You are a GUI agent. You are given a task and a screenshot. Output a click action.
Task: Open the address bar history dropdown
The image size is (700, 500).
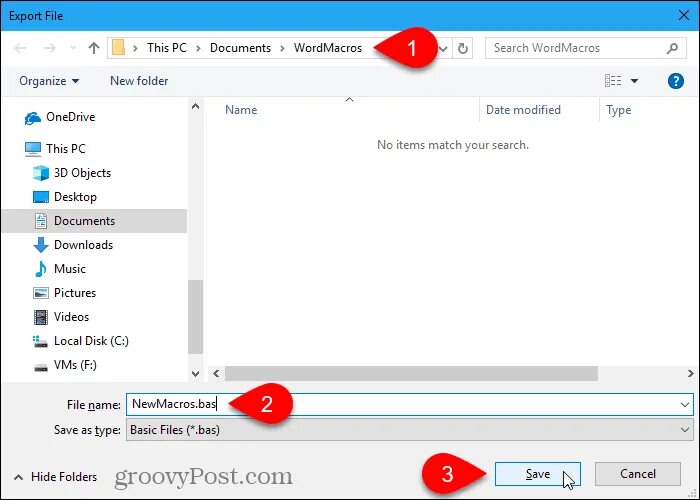pyautogui.click(x=443, y=48)
